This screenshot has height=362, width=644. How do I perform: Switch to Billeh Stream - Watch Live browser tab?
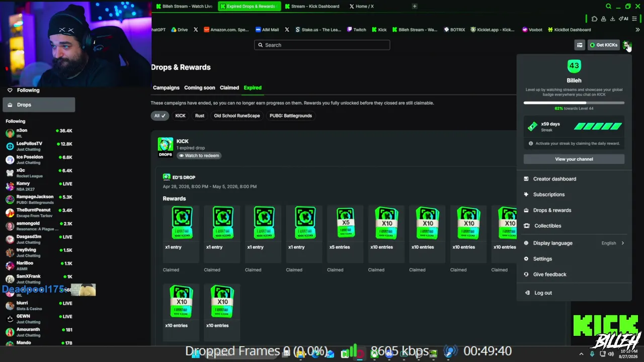tap(184, 7)
